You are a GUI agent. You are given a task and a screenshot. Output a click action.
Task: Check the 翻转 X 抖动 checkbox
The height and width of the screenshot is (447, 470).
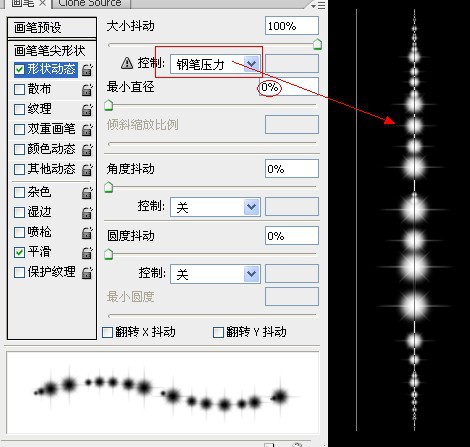coord(107,332)
